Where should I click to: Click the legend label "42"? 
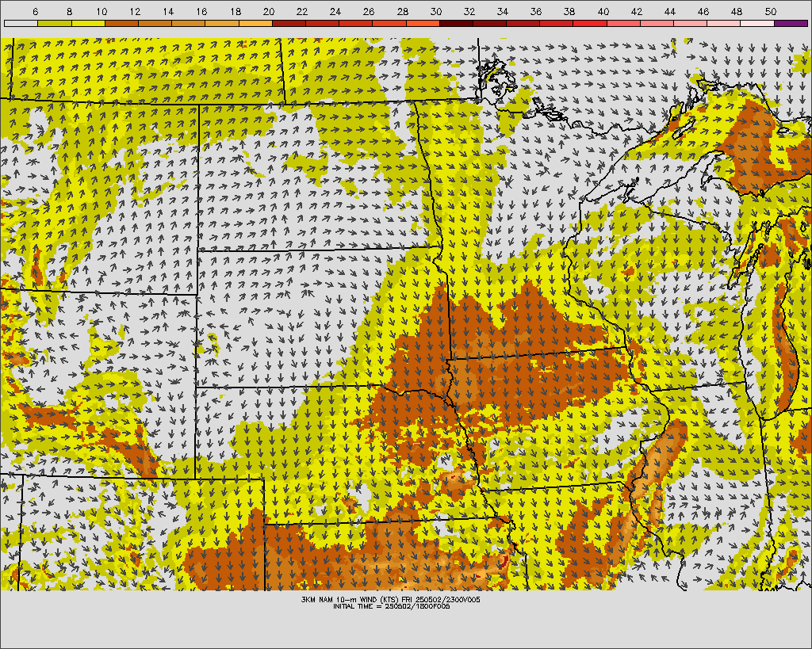[637, 11]
